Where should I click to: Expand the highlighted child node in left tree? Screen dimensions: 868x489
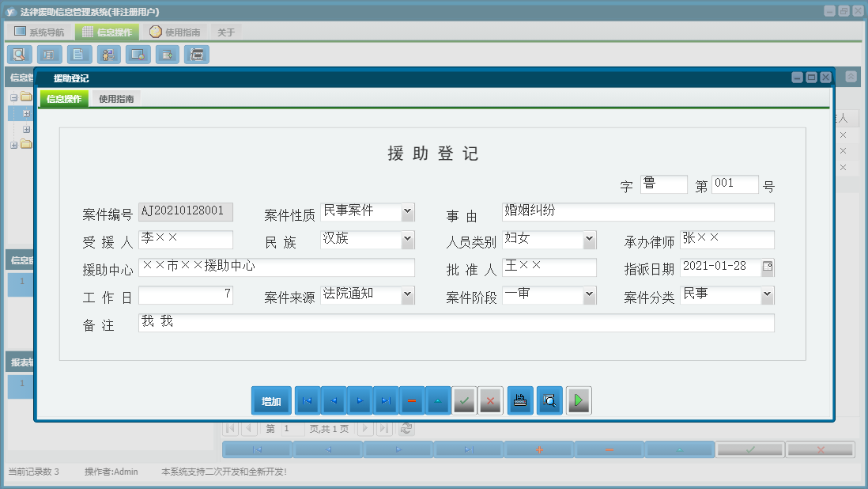[x=26, y=113]
